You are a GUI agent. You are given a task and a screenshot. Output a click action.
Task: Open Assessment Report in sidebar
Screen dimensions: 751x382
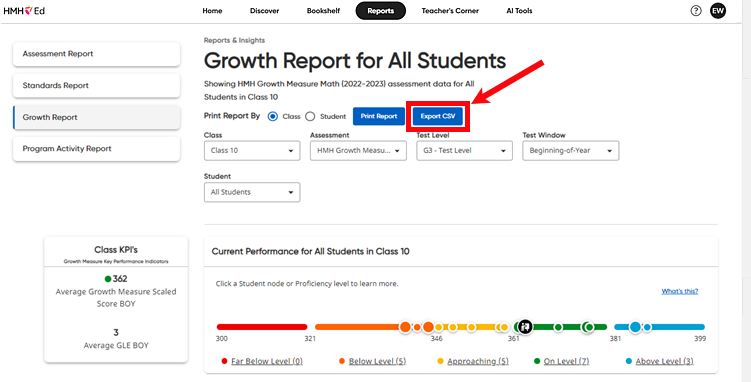(x=96, y=54)
